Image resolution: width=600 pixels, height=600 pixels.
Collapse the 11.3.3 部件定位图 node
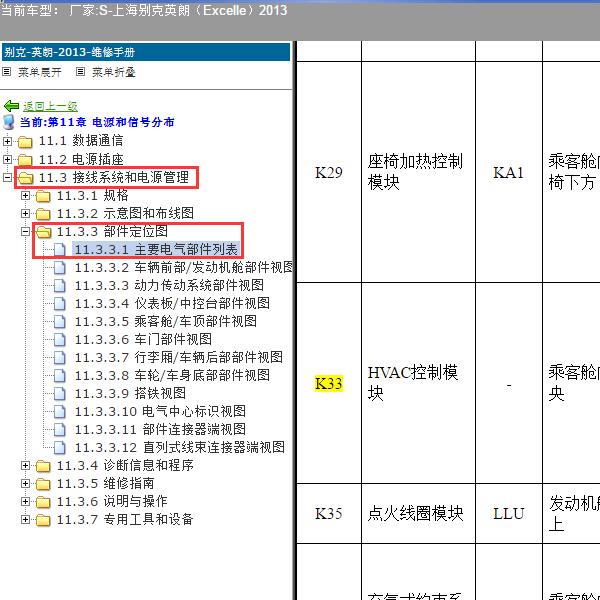tap(25, 232)
